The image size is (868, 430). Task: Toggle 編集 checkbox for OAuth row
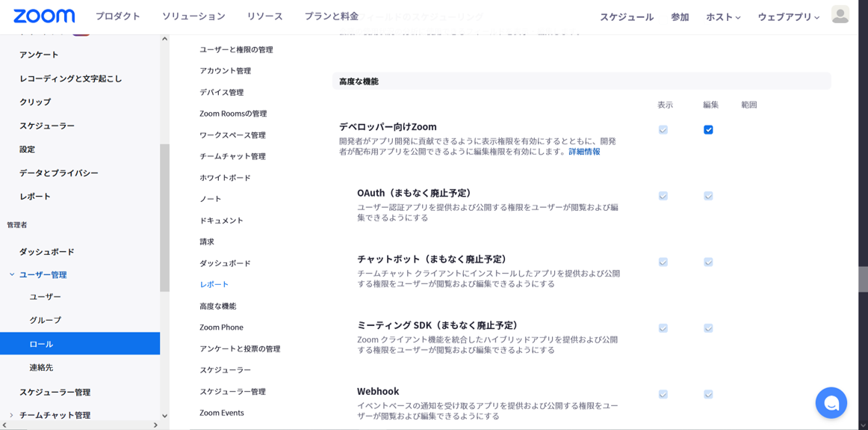[708, 196]
